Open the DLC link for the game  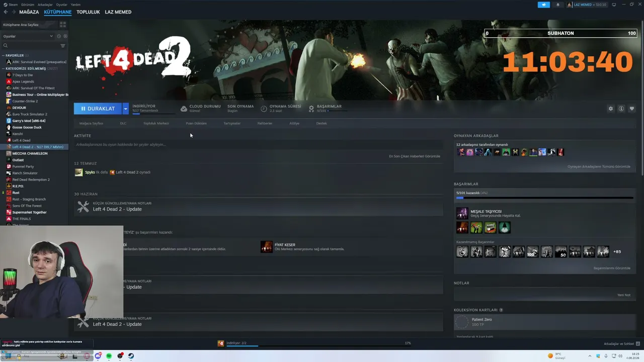tap(123, 123)
